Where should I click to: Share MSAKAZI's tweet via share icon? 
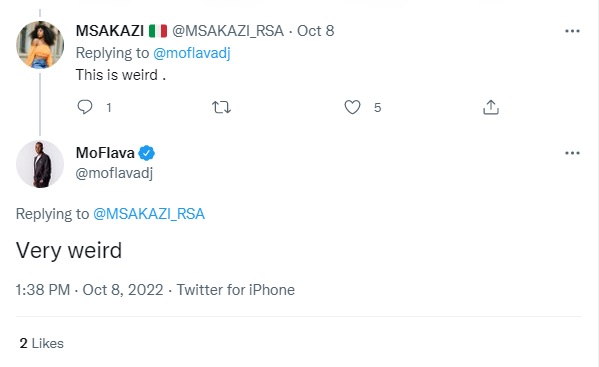[491, 107]
